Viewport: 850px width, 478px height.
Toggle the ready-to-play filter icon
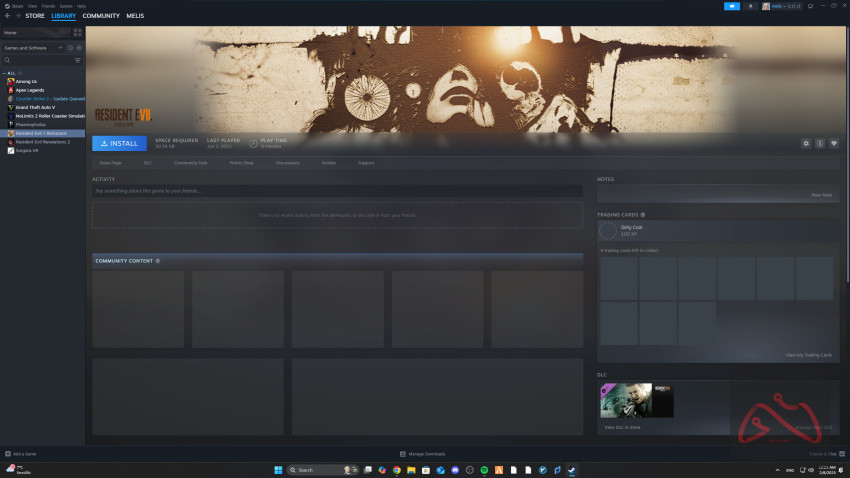coord(77,47)
